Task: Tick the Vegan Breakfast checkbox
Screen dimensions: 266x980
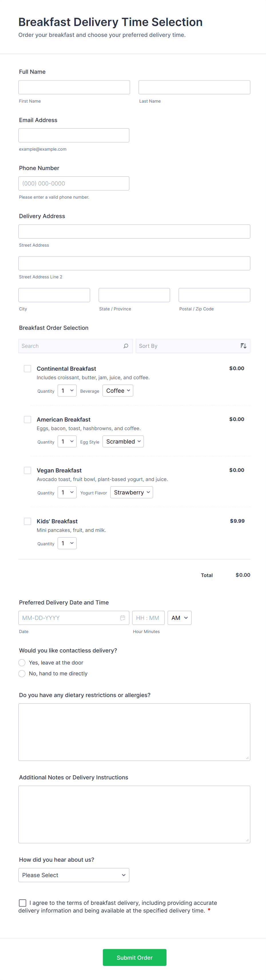Action: pyautogui.click(x=27, y=470)
